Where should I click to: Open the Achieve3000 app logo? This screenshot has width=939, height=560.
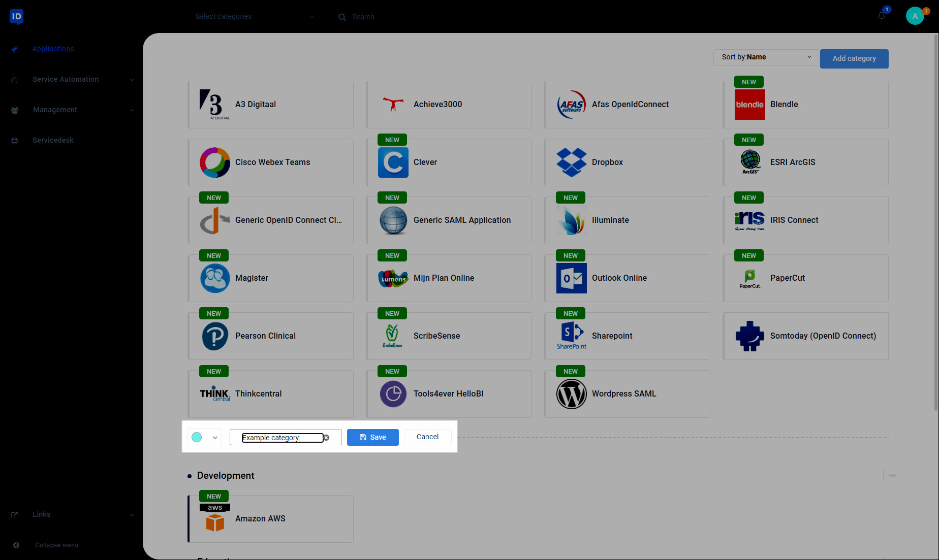393,105
